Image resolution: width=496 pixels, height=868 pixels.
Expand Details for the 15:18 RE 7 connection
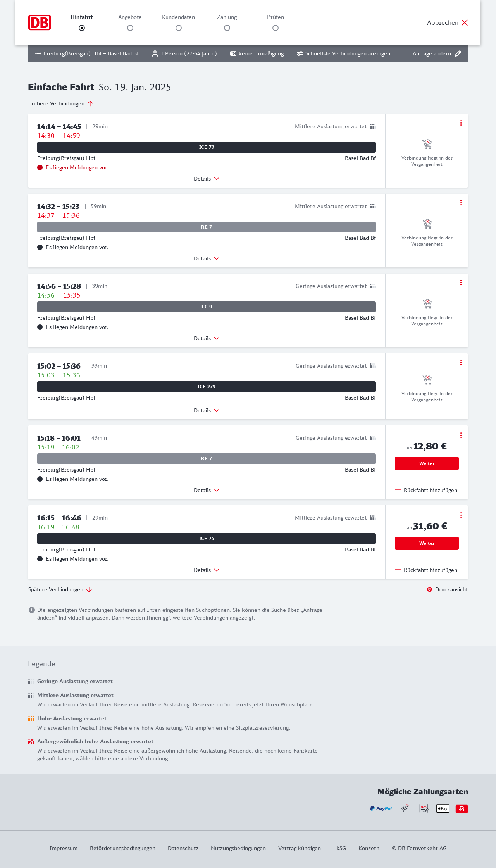207,490
